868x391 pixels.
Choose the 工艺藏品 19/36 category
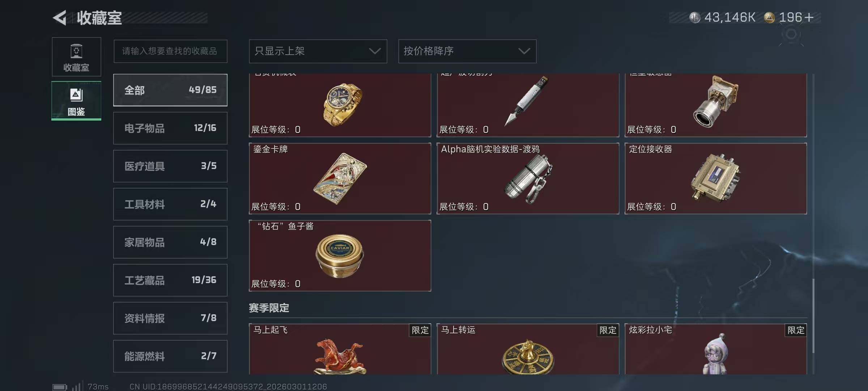click(x=170, y=280)
